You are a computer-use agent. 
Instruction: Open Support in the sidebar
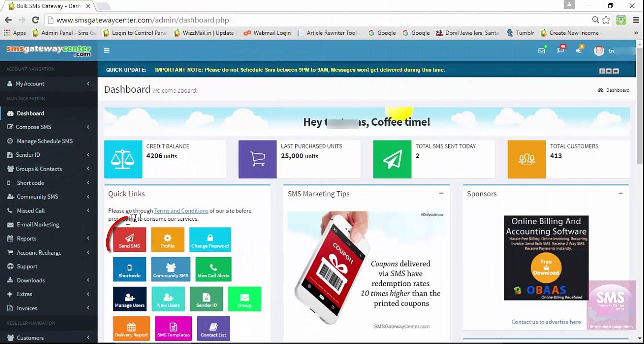click(x=49, y=267)
